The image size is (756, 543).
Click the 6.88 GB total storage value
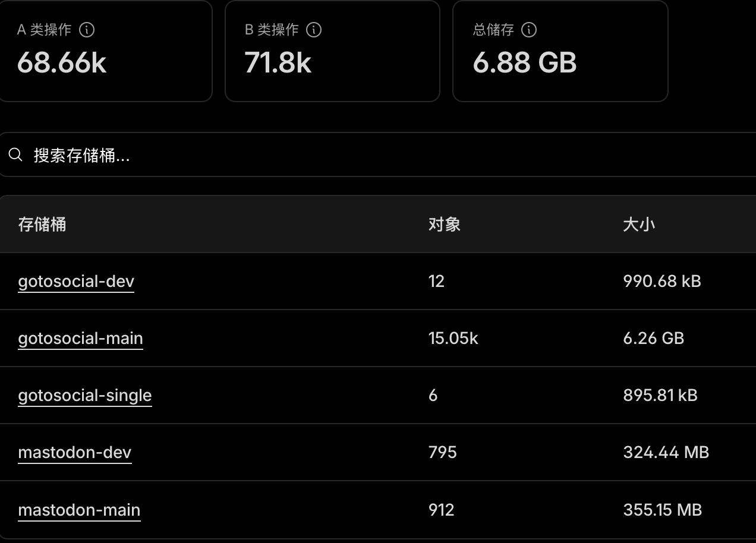(x=524, y=62)
